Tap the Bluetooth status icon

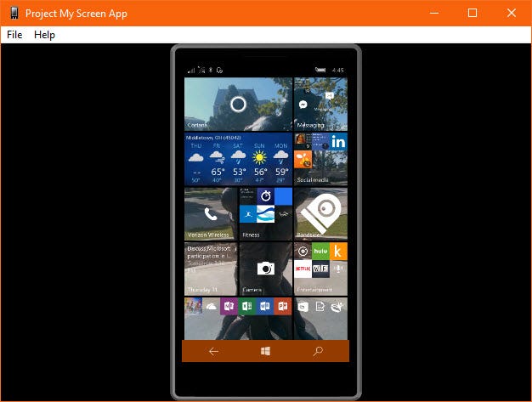click(x=211, y=70)
